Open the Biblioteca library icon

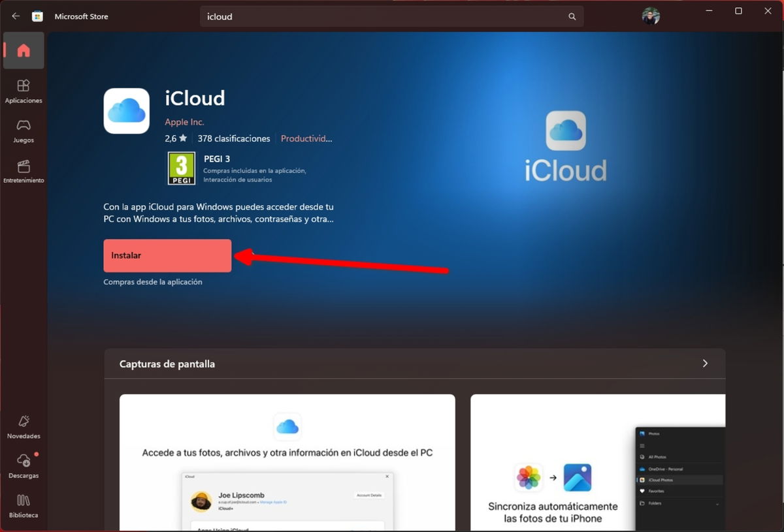point(24,506)
